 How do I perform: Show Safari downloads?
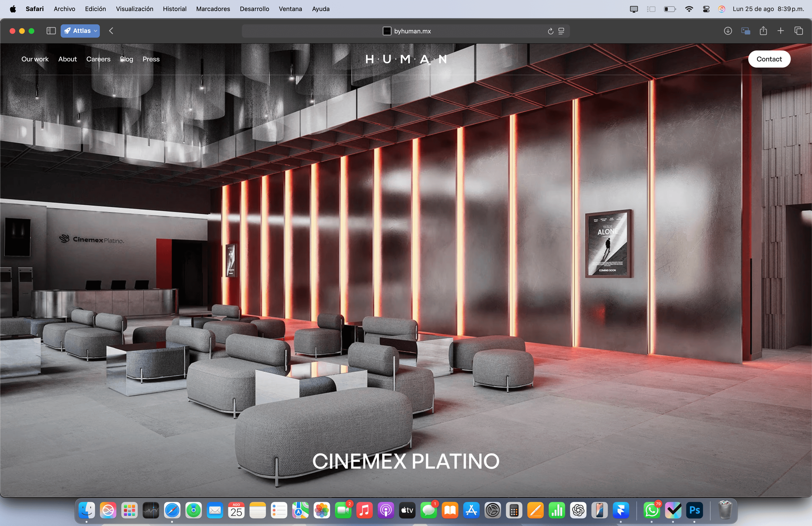point(727,31)
